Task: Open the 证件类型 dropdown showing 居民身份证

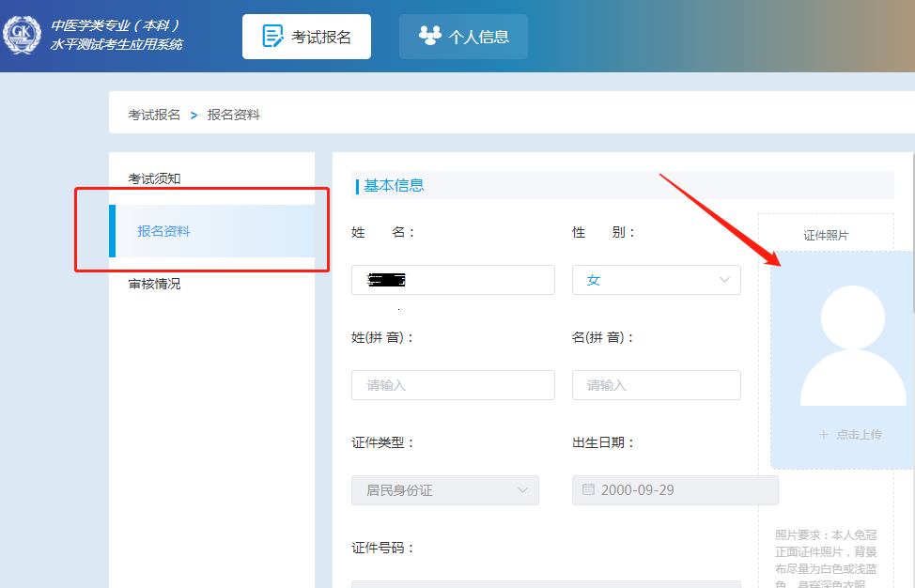Action: [444, 490]
